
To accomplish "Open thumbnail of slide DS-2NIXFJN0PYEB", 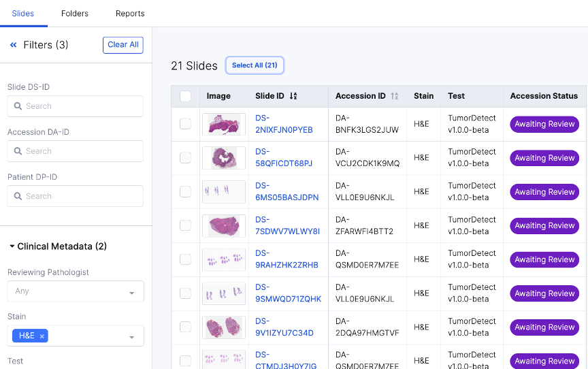I will point(224,124).
